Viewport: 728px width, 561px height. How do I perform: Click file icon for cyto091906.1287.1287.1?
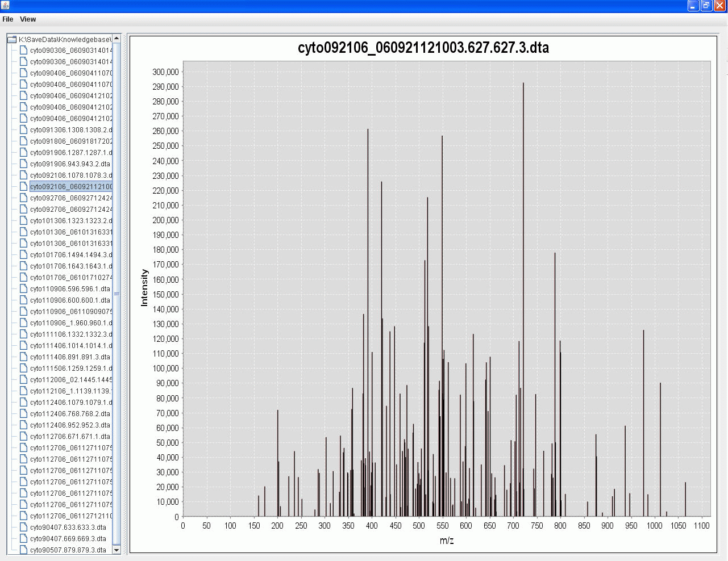pyautogui.click(x=23, y=152)
